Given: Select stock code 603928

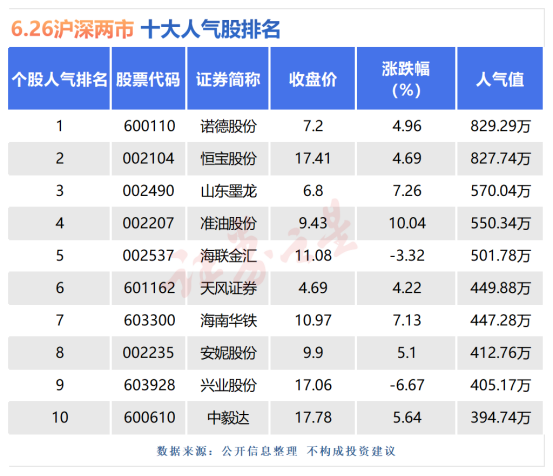Looking at the screenshot, I should tap(149, 385).
